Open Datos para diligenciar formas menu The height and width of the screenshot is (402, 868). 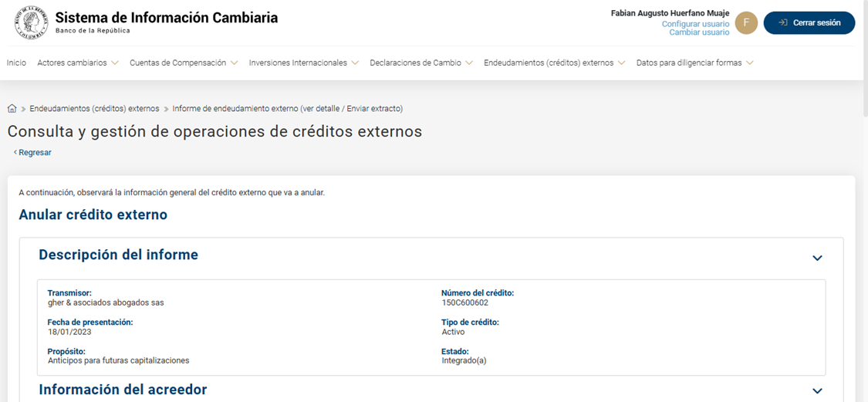(x=694, y=63)
